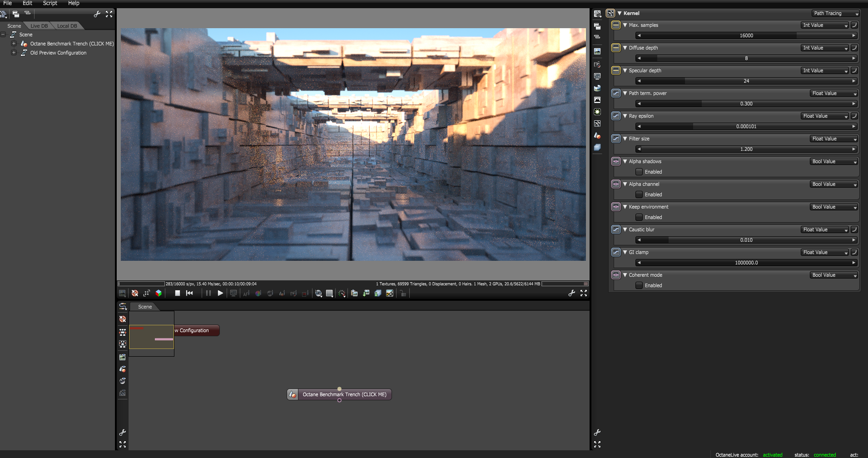The image size is (868, 458).
Task: Expand the Octane Benchmark Trench tree node
Action: point(14,44)
